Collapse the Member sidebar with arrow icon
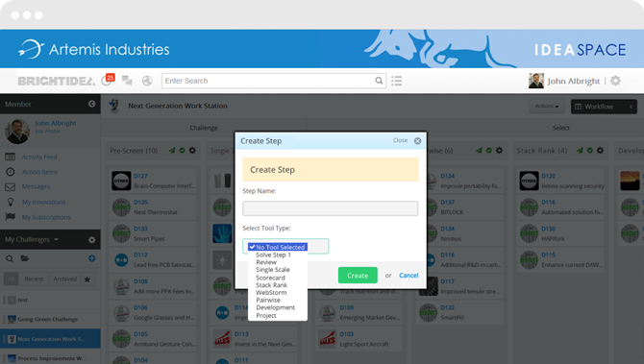This screenshot has width=644, height=364. pyautogui.click(x=91, y=104)
